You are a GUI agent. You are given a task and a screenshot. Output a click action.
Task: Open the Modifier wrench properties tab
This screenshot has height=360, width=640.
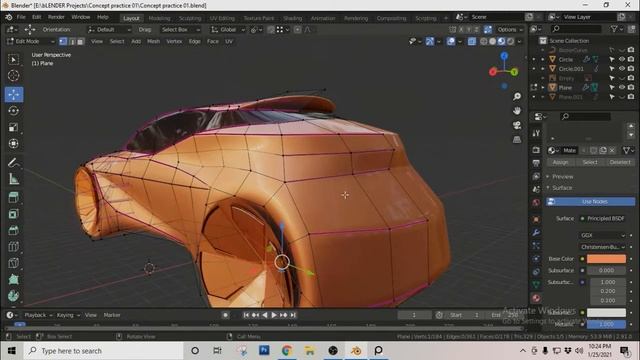click(536, 233)
